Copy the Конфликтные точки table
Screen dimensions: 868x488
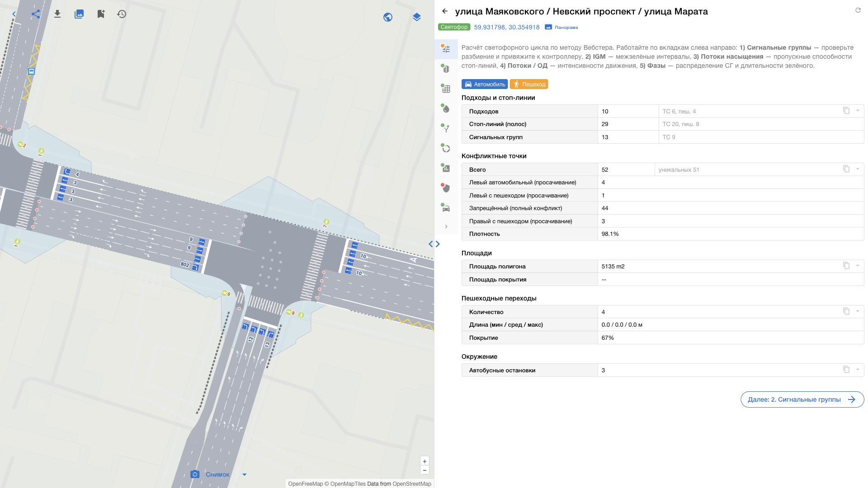pyautogui.click(x=846, y=169)
